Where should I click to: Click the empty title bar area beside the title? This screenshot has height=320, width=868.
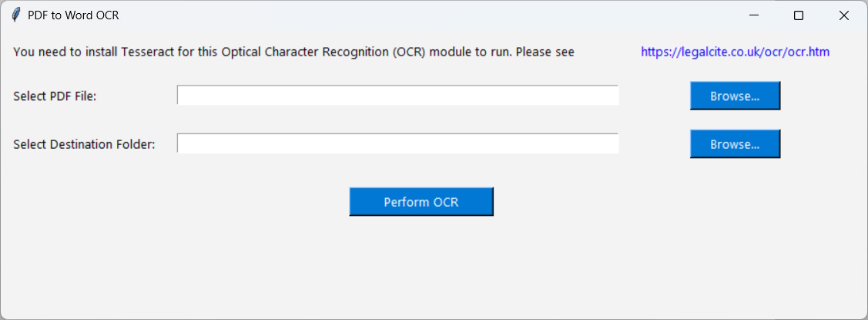[424, 15]
